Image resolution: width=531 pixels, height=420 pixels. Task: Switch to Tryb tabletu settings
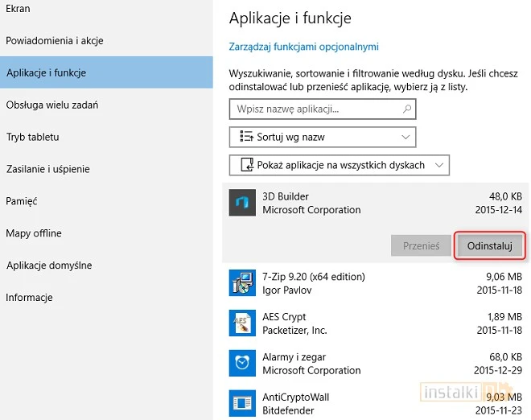click(x=33, y=137)
